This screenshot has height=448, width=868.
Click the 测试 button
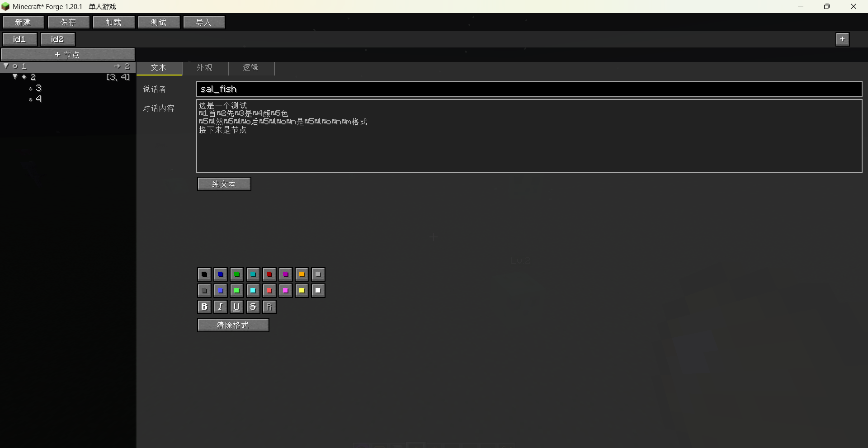click(159, 22)
